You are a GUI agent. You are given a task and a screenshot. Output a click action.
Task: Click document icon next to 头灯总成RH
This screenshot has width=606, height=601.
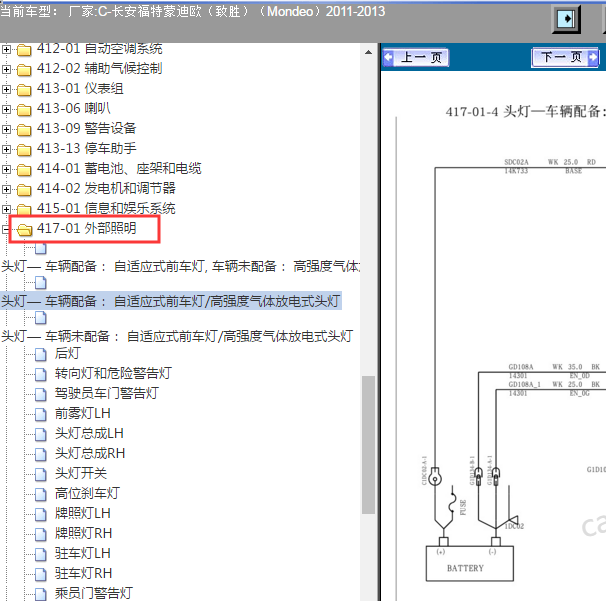point(41,454)
